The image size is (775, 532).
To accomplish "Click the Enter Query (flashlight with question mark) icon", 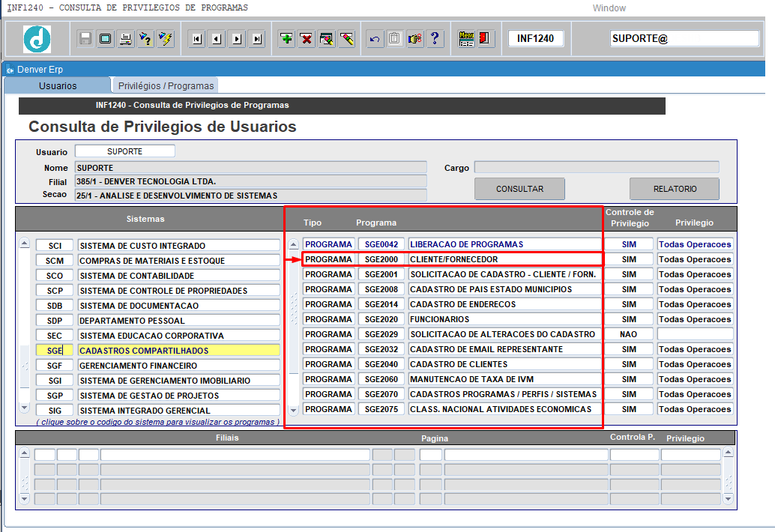I will pos(146,38).
